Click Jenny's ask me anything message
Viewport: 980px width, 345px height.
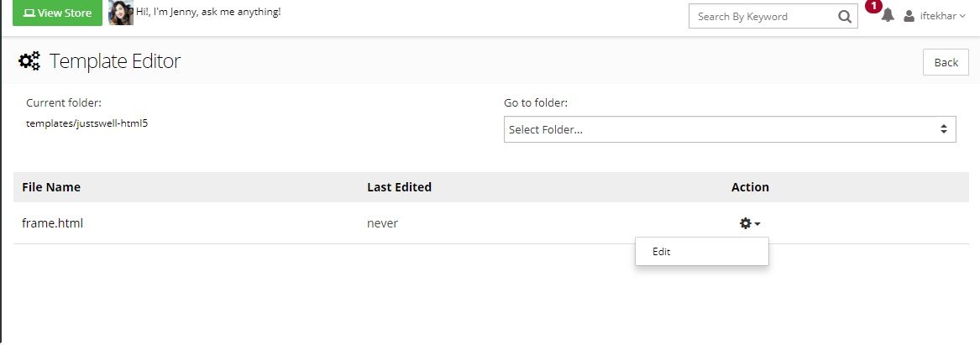208,11
